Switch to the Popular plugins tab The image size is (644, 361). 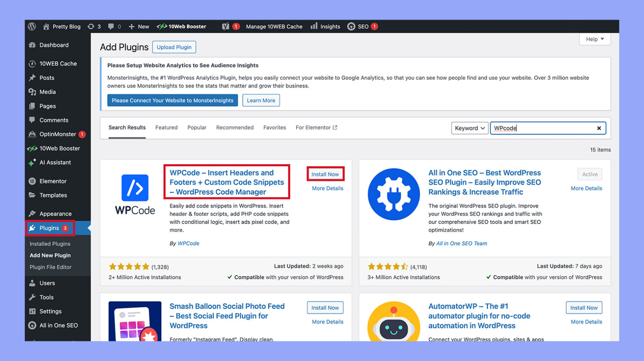[197, 128]
